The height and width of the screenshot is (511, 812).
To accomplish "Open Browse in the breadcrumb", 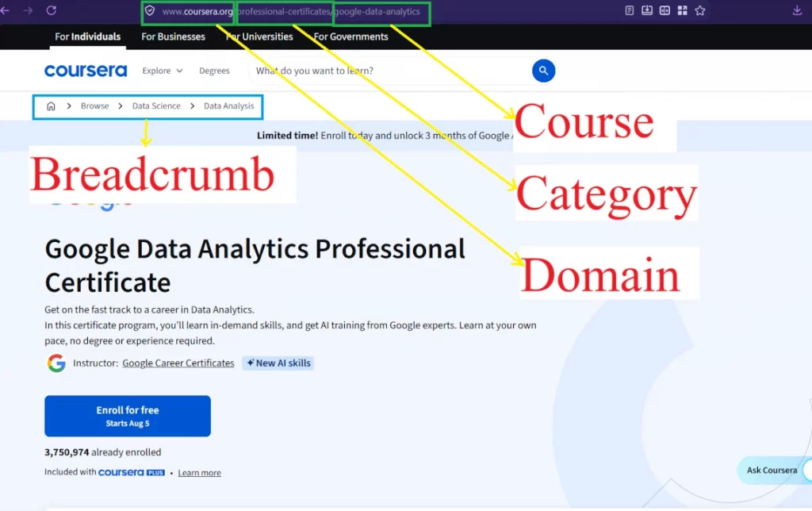I will (95, 106).
